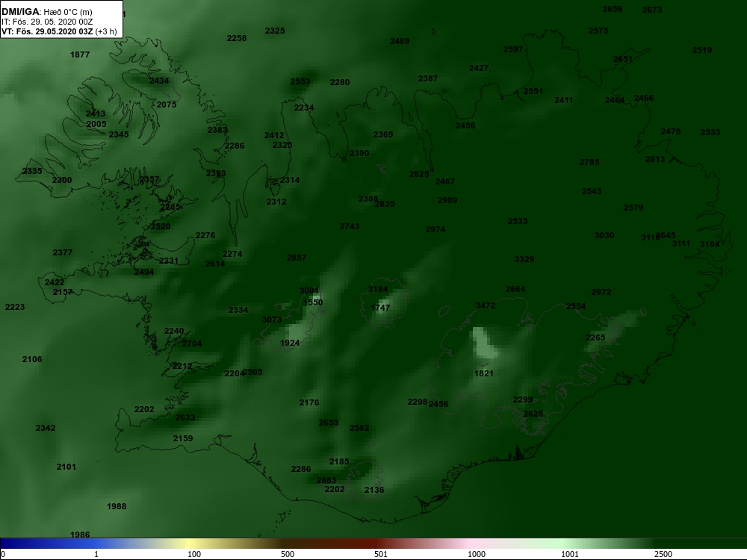
Task: Pick the value 2005 on the map
Action: coord(96,124)
